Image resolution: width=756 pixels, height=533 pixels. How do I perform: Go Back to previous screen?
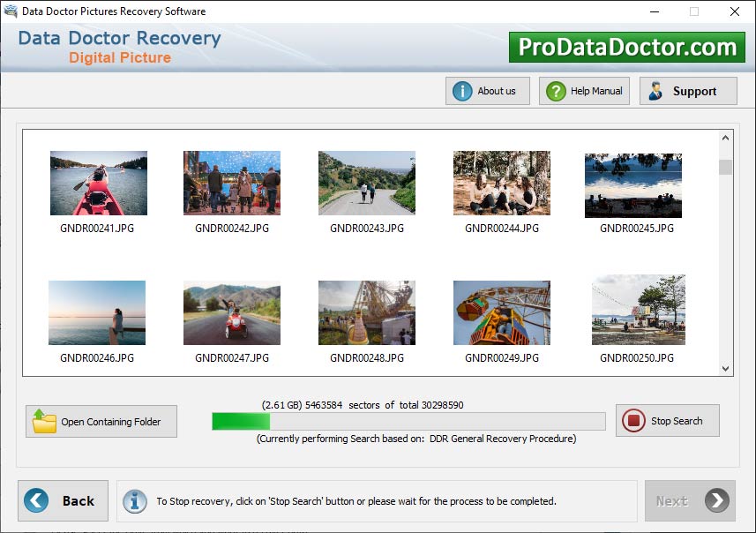coord(63,500)
